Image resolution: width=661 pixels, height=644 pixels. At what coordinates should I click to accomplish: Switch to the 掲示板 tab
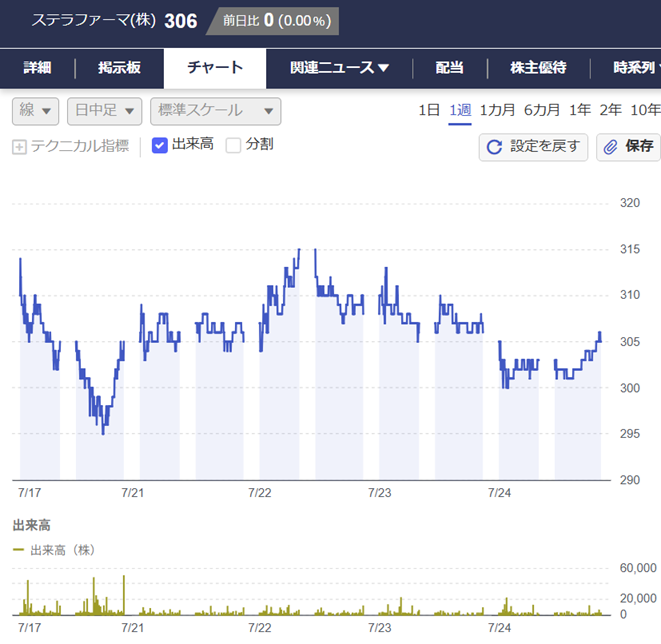119,68
